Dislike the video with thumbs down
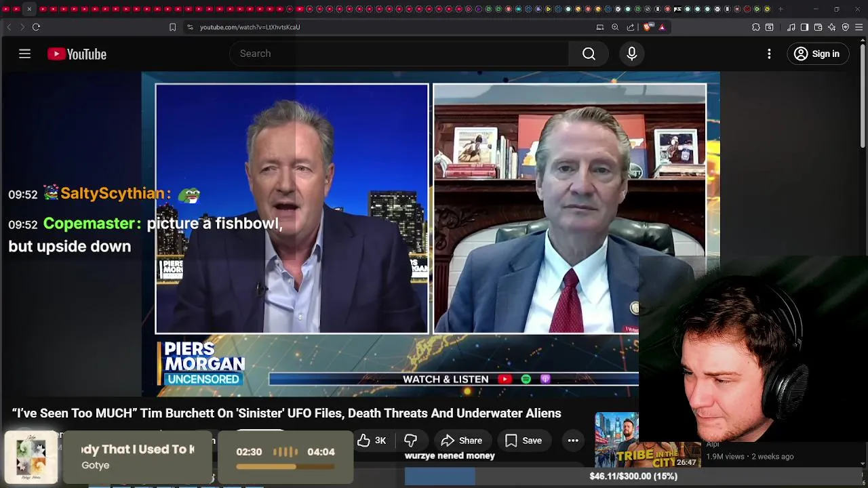The width and height of the screenshot is (868, 488). coord(410,441)
